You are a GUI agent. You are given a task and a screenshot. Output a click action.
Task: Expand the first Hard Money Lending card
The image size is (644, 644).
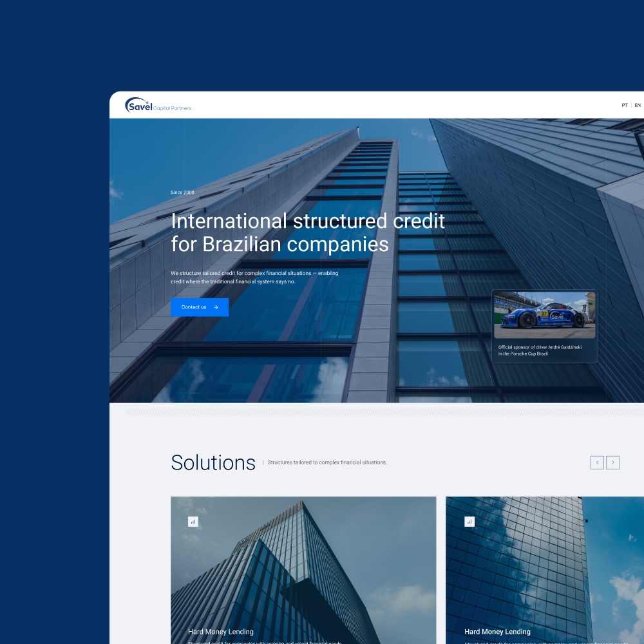(x=303, y=570)
